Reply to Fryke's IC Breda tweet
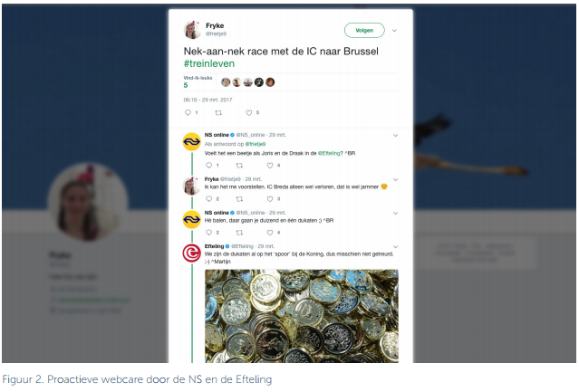579x392 pixels. pos(209,199)
